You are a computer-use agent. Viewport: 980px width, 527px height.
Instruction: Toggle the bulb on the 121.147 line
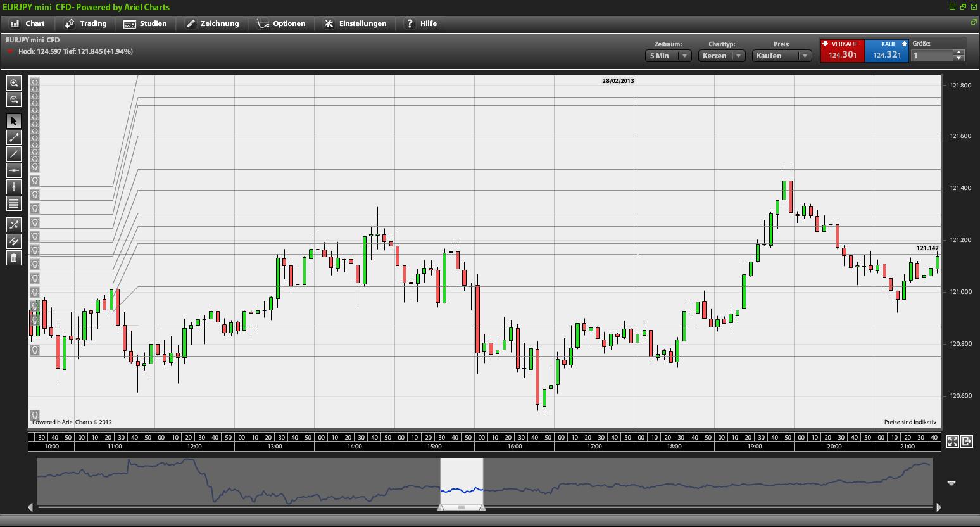[35, 251]
